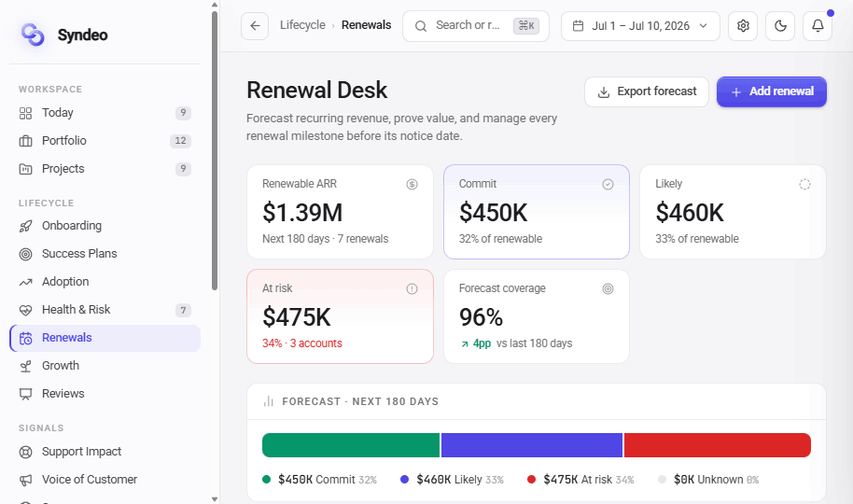Click the At risk alert icon
The height and width of the screenshot is (504, 853).
[412, 288]
